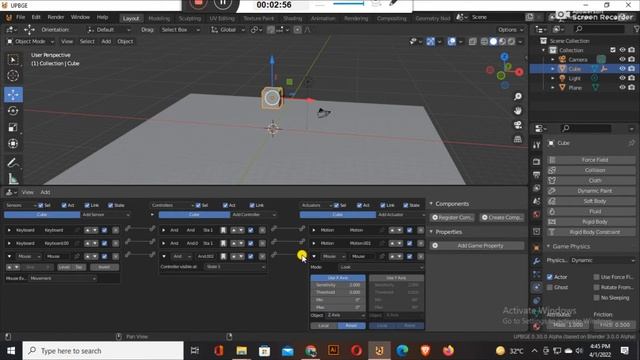Select the Scale tool
The image size is (640, 360).
tap(13, 127)
